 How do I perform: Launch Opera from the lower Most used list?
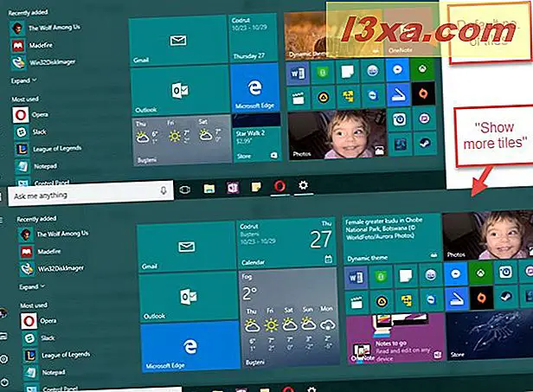click(39, 321)
